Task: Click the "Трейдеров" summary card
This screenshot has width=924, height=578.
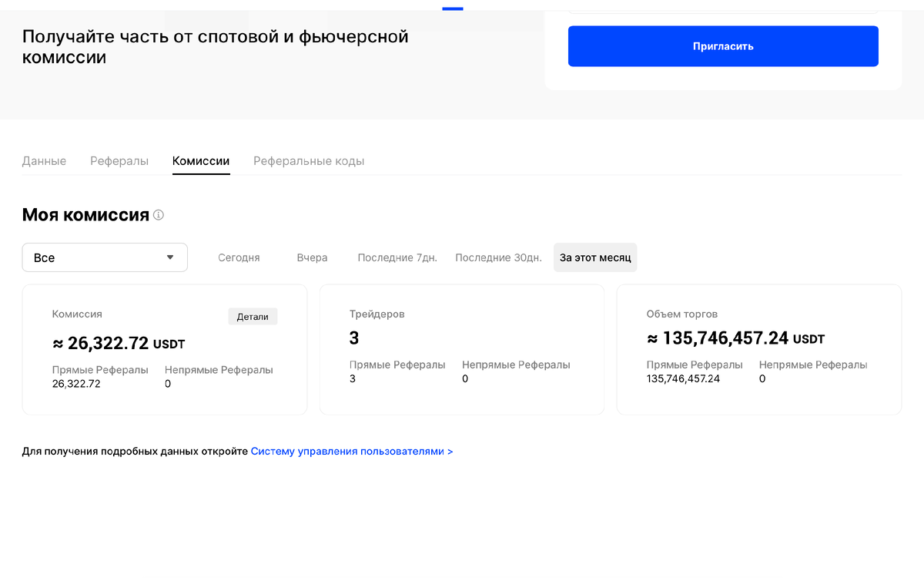Action: tap(461, 348)
